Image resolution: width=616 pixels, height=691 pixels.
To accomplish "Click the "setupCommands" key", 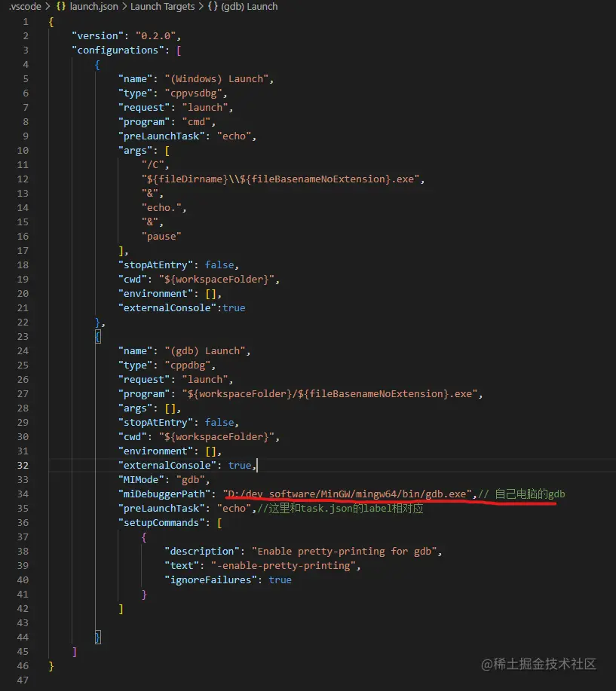I will pos(161,523).
